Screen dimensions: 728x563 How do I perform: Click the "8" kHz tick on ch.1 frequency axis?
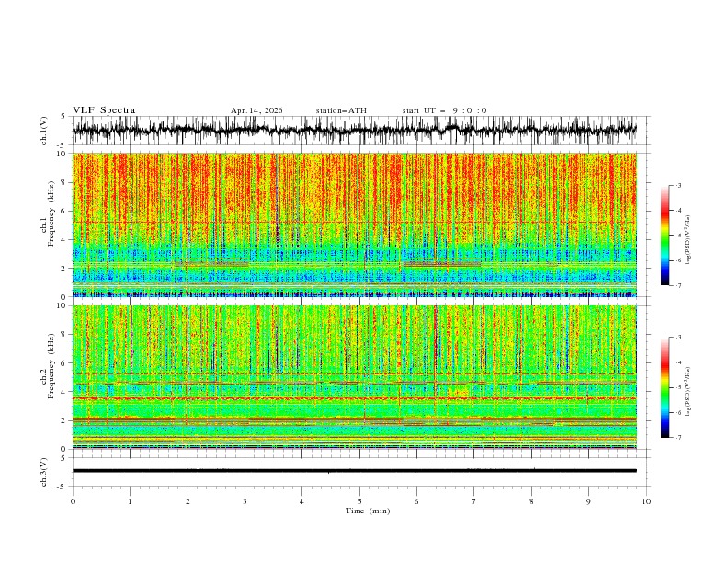[64, 182]
